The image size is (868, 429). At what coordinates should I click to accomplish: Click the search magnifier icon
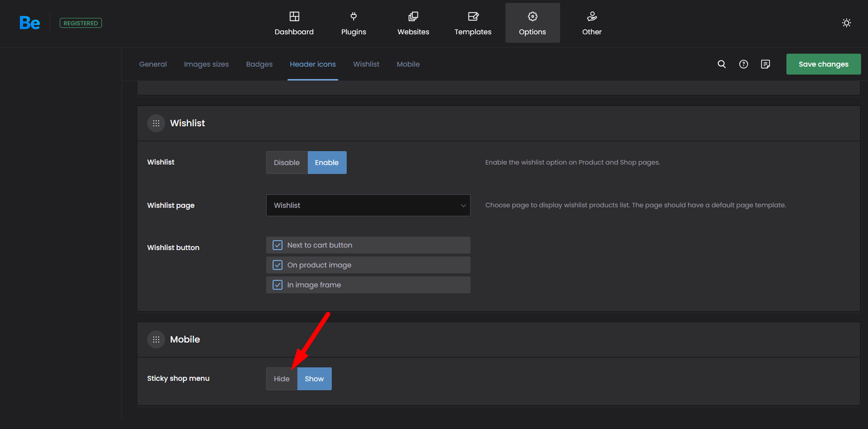[x=721, y=64]
